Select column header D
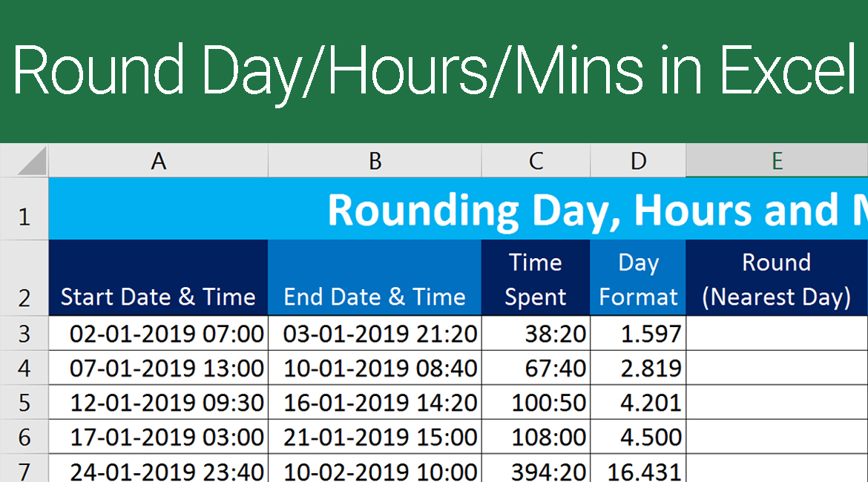Image resolution: width=868 pixels, height=482 pixels. tap(637, 161)
